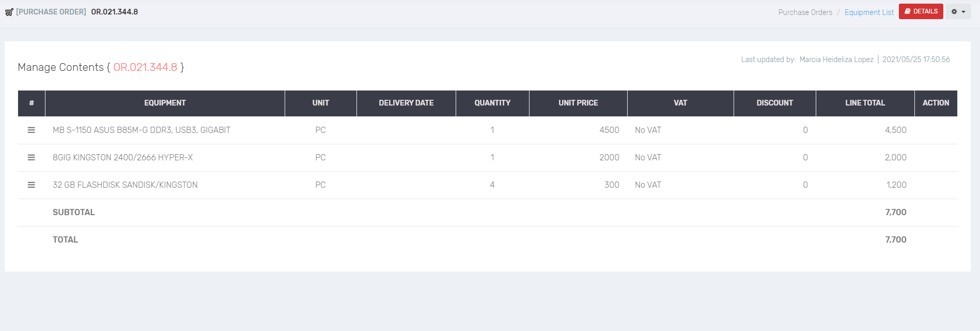Click drag handle for MB S-1150 ASUS row
Screen dimensions: 980x331
click(x=32, y=130)
